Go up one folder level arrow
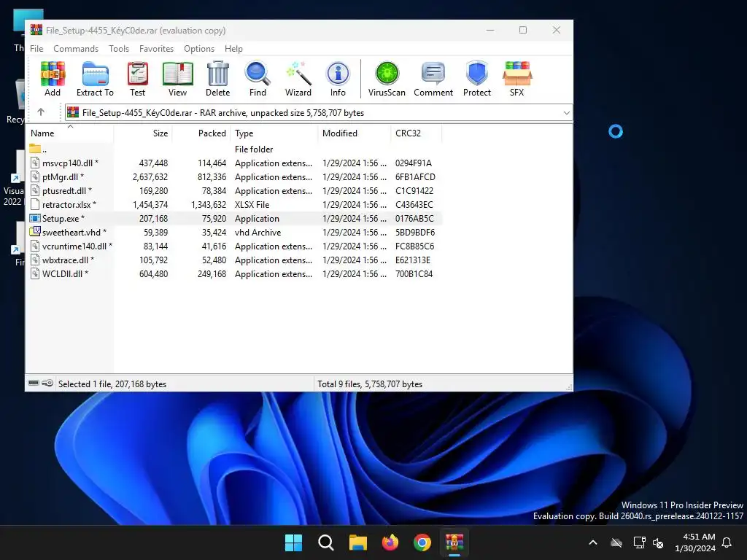 click(x=41, y=112)
